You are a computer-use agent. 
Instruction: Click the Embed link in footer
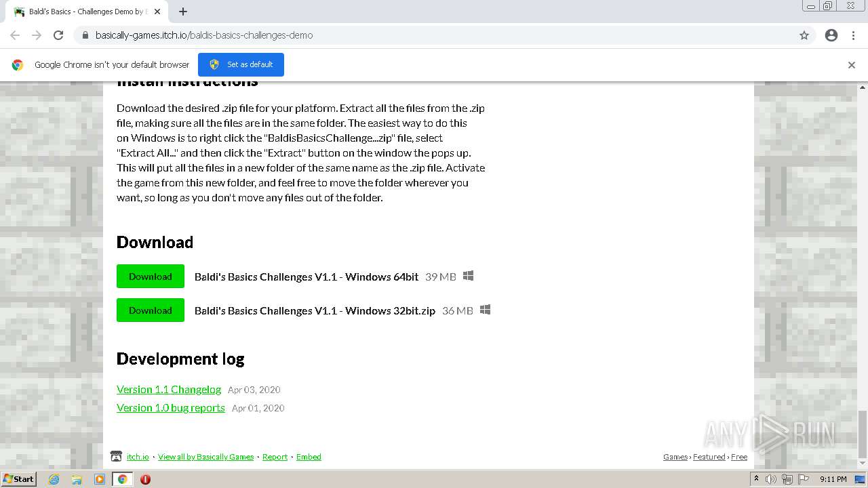(x=309, y=457)
